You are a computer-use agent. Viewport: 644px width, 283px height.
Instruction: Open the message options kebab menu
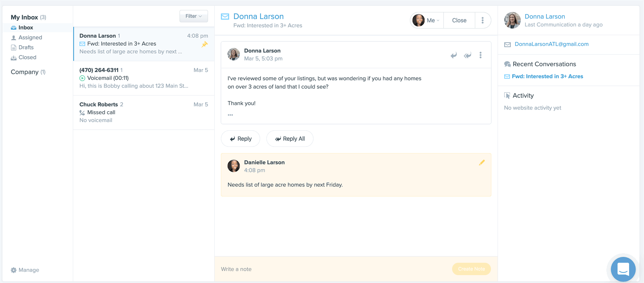481,55
